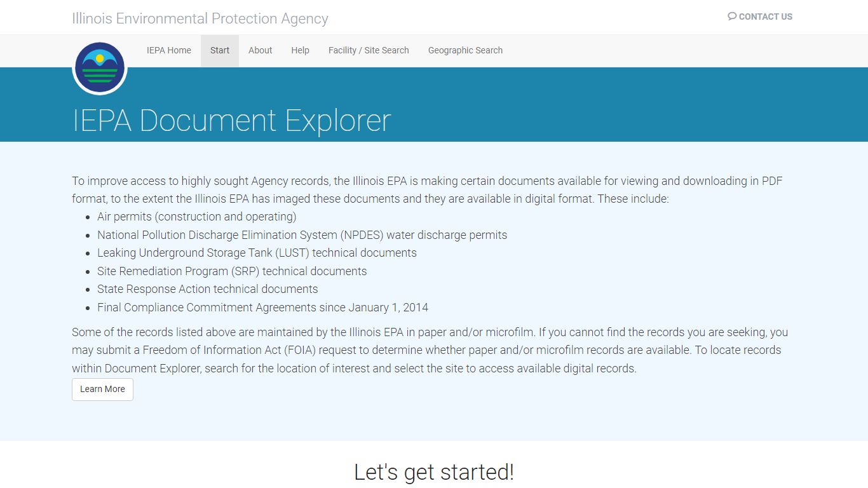This screenshot has height=488, width=868.
Task: Open the Contact Us link
Action: point(760,17)
